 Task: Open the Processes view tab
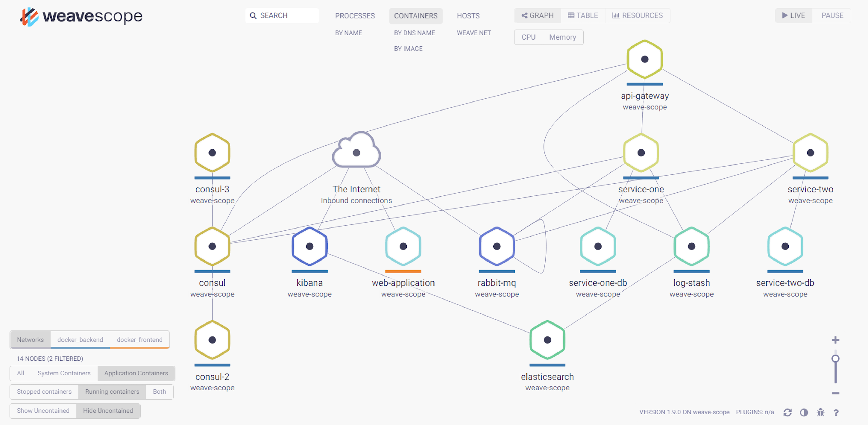tap(354, 16)
